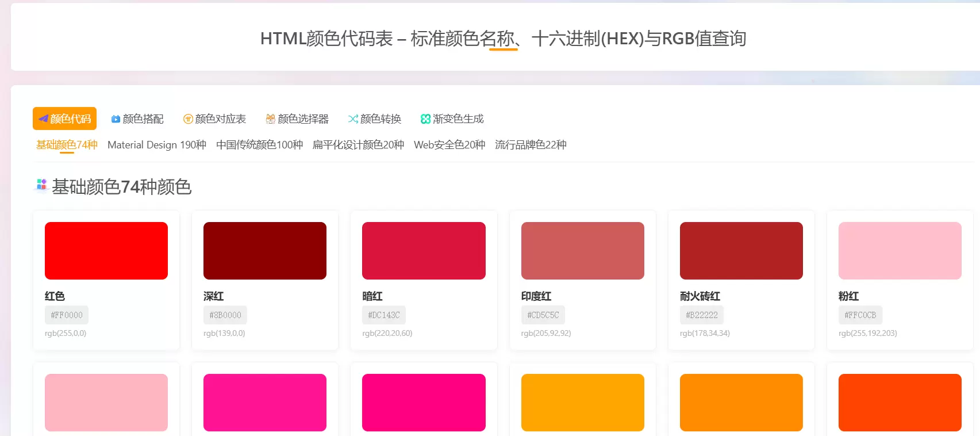Viewport: 980px width, 436px height.
Task: Go to 流行品牌色22种 tab
Action: click(x=531, y=145)
